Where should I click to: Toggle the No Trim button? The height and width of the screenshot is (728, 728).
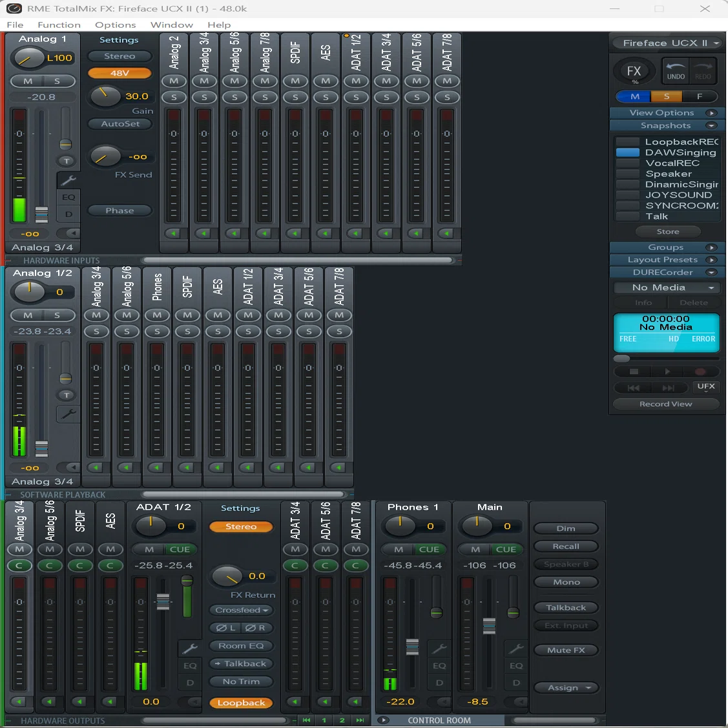tap(241, 681)
